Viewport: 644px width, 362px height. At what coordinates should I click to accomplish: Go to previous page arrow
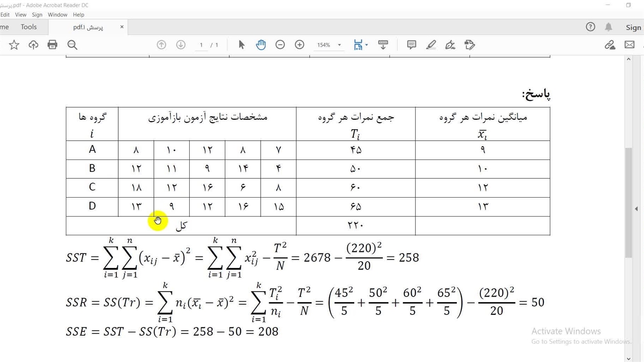[162, 45]
